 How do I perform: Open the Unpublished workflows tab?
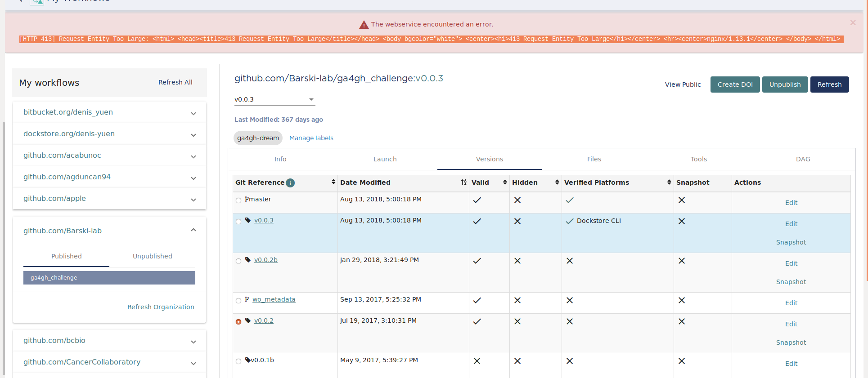[x=152, y=256]
